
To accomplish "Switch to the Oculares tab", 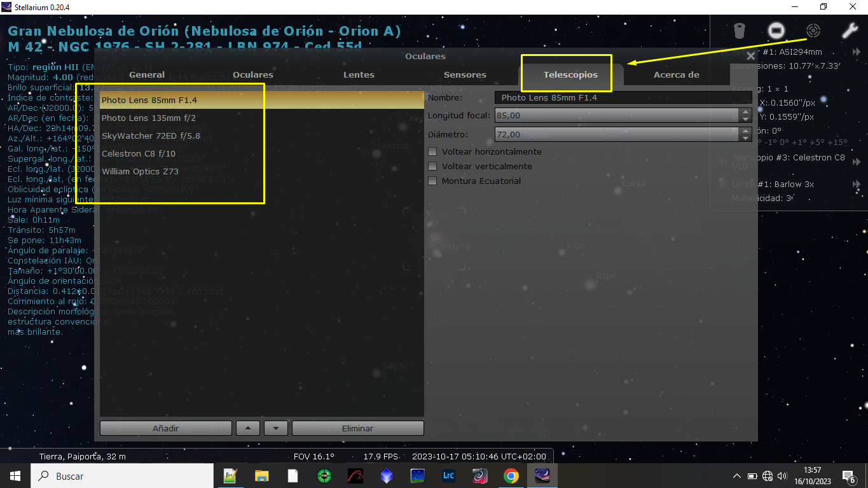I will (253, 74).
